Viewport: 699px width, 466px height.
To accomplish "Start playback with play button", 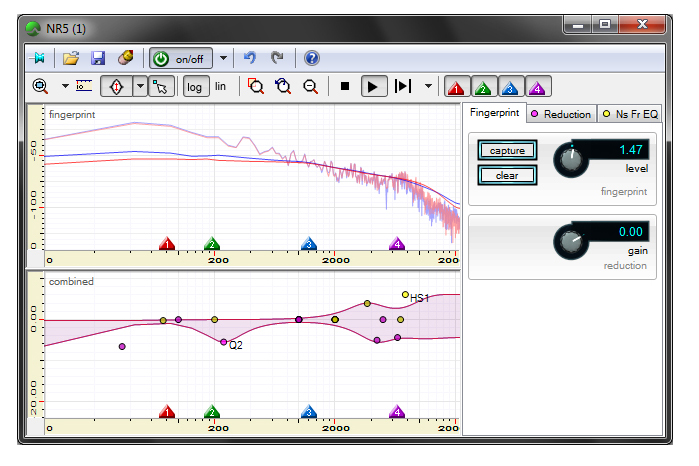I will click(x=374, y=87).
